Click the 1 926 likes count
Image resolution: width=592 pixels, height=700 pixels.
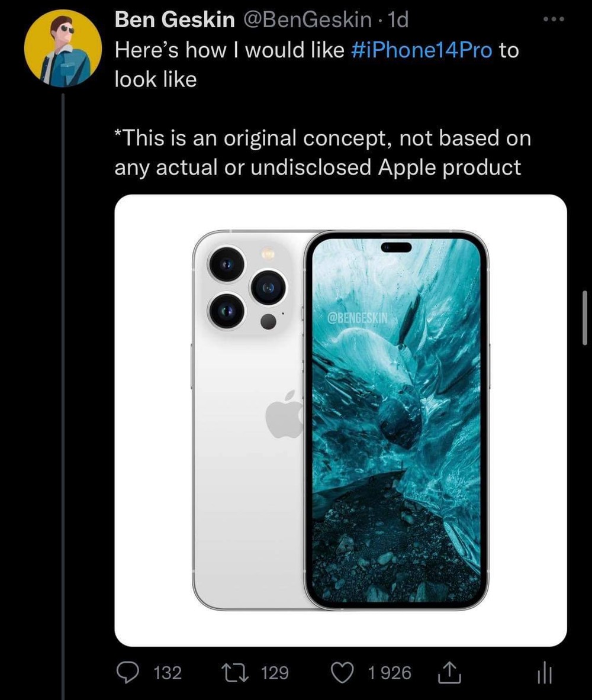pyautogui.click(x=389, y=673)
